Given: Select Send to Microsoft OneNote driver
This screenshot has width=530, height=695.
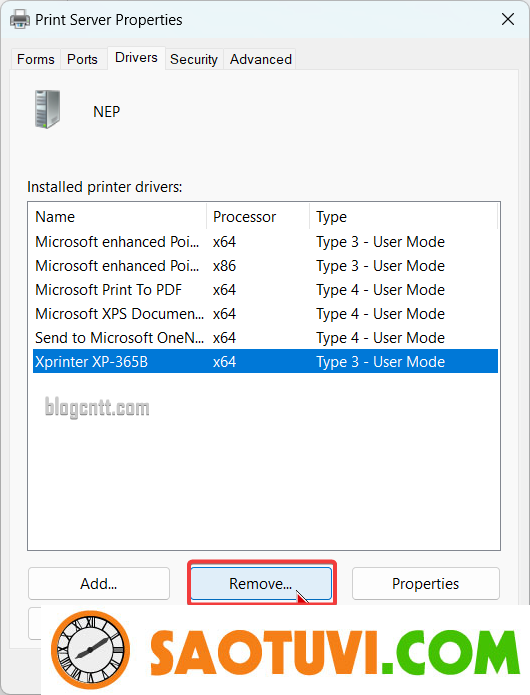Looking at the screenshot, I should (265, 338).
